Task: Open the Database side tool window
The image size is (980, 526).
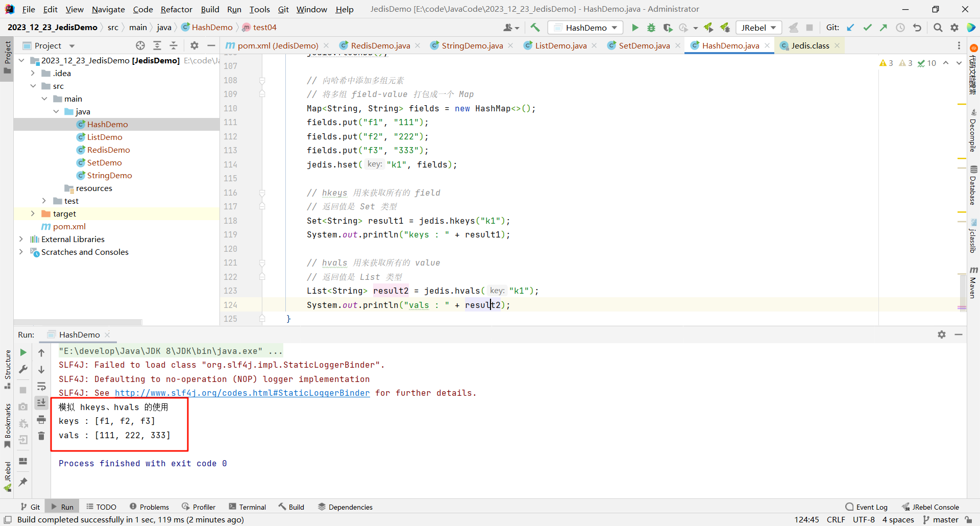Action: 973,185
